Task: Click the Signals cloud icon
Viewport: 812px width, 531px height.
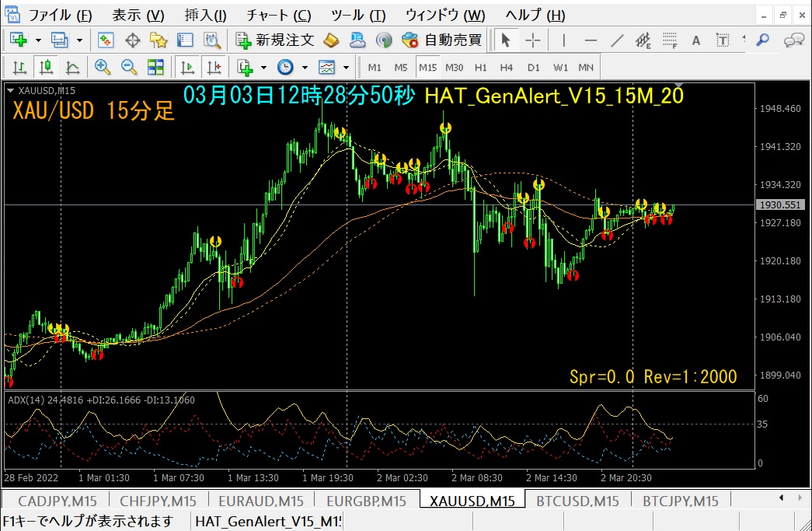Action: click(x=357, y=40)
